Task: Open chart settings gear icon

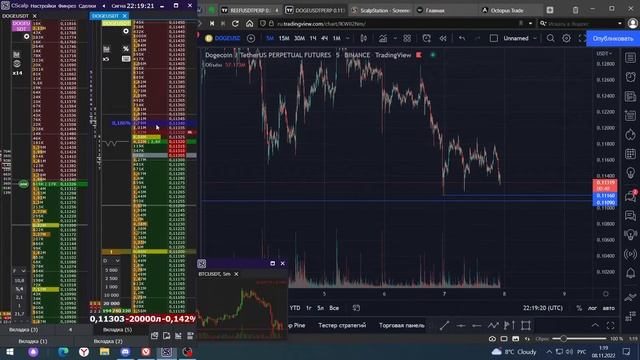Action: tap(566, 38)
